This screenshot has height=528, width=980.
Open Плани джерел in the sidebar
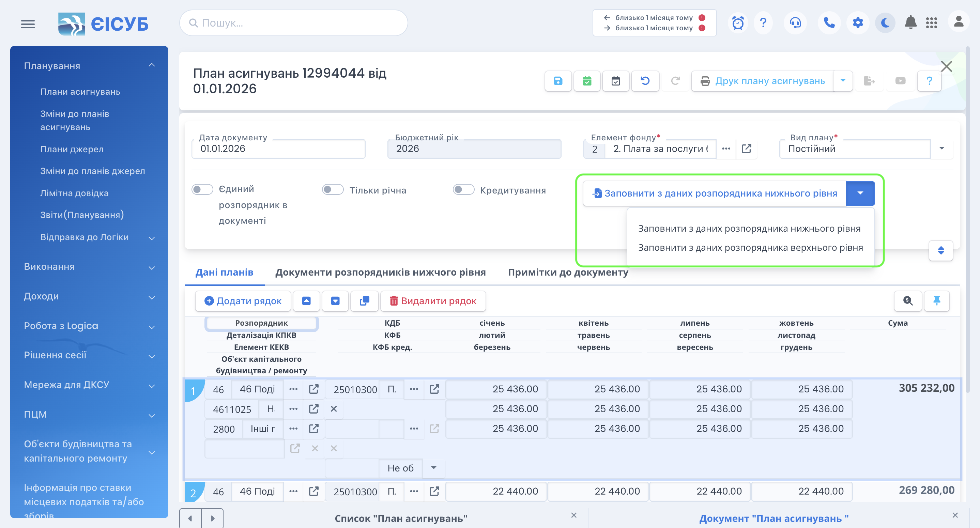[x=72, y=149]
